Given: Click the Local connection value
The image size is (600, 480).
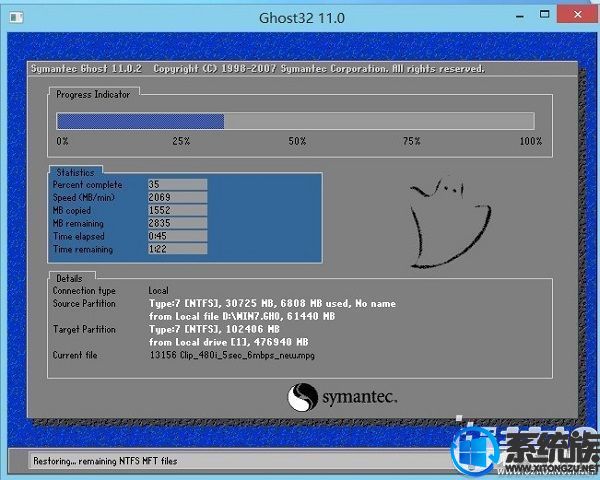Looking at the screenshot, I should pyautogui.click(x=158, y=291).
